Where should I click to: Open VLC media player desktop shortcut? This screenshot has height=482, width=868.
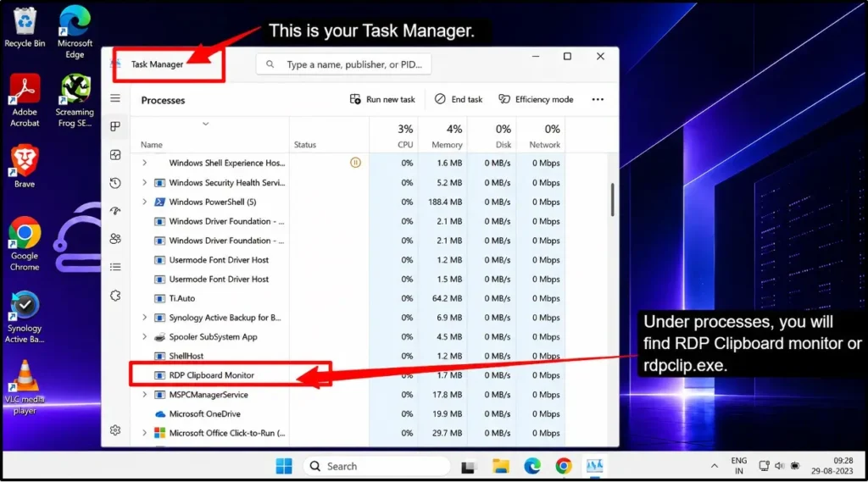[25, 387]
